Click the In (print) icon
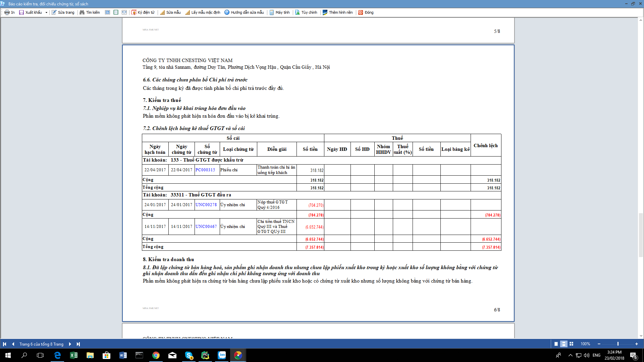 coord(7,12)
